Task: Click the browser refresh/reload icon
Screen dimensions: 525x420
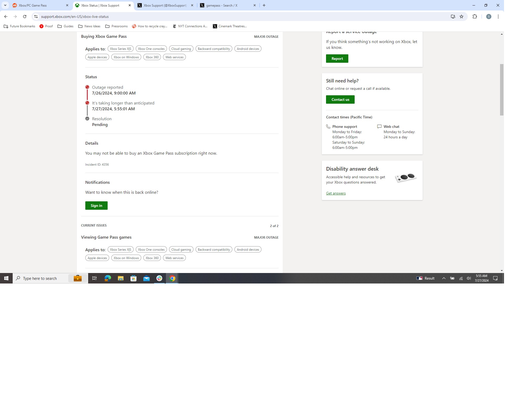Action: click(x=25, y=16)
